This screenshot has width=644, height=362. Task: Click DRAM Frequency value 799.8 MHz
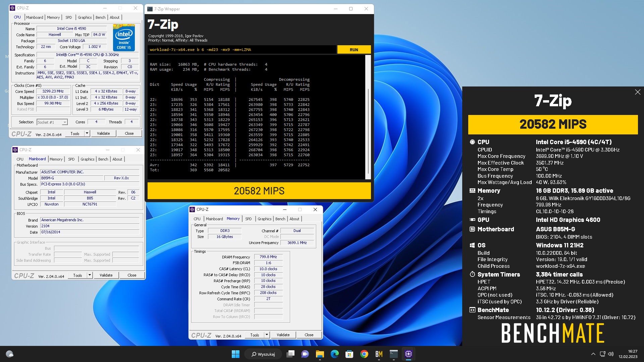[x=268, y=257]
